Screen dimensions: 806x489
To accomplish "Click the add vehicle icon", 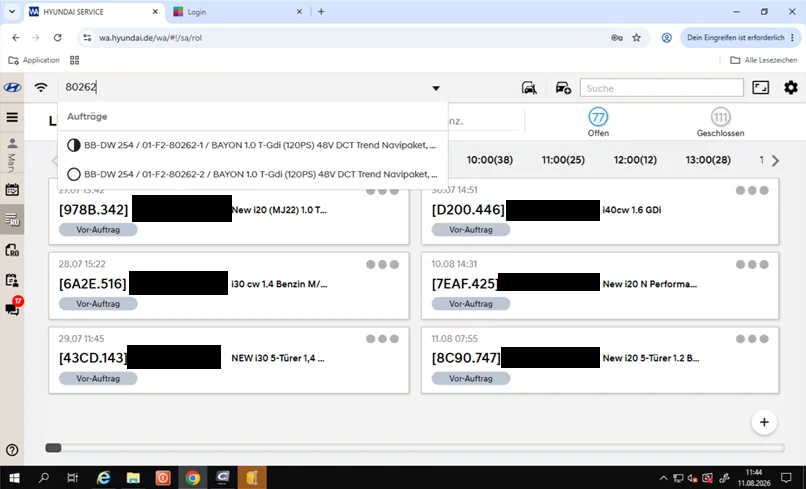I will [x=563, y=88].
